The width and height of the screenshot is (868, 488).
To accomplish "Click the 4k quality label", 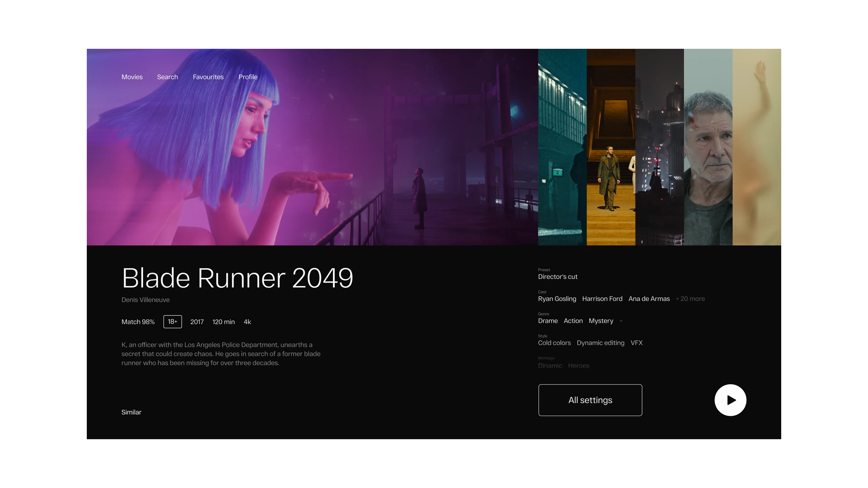I will (x=247, y=322).
